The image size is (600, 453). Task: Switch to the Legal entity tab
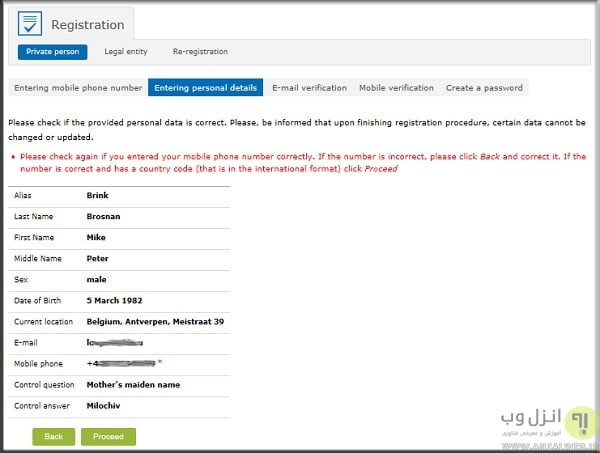click(x=126, y=52)
